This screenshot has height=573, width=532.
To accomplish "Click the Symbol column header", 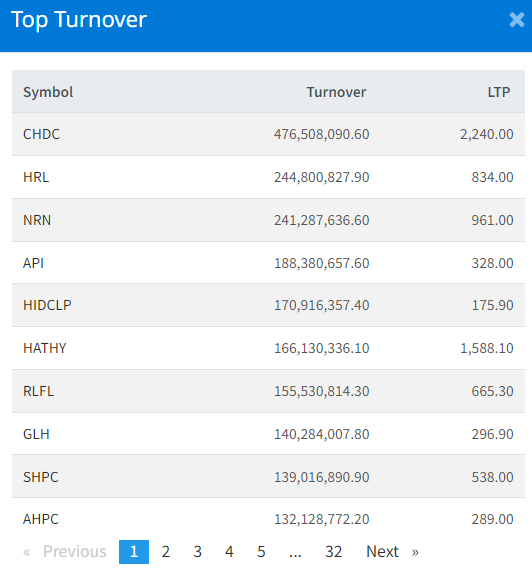I will click(48, 92).
